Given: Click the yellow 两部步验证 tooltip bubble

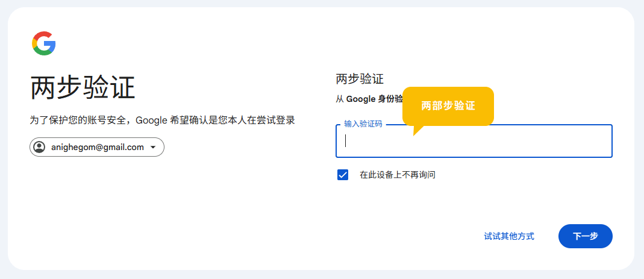Looking at the screenshot, I should [x=448, y=106].
